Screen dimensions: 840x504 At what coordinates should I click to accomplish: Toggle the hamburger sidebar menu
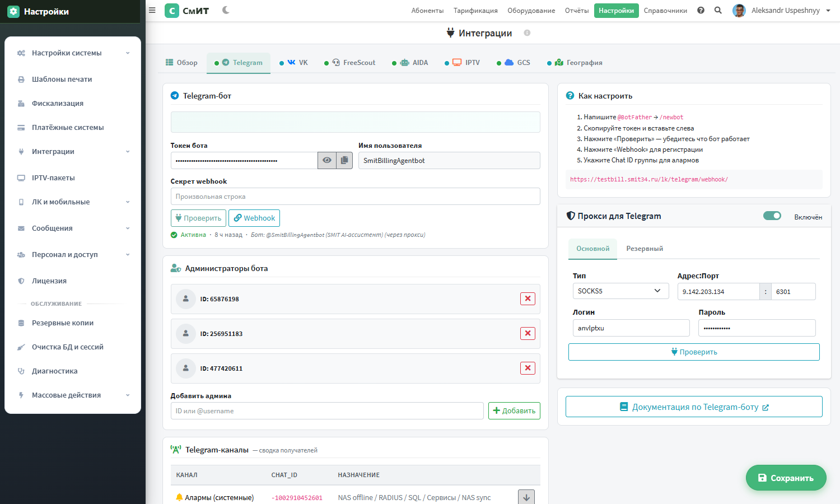(x=152, y=10)
